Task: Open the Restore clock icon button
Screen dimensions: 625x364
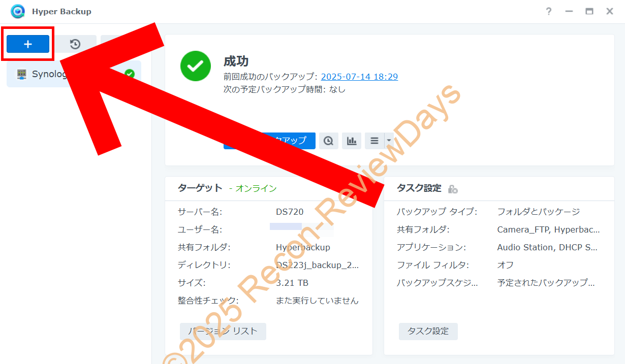Action: [x=75, y=44]
